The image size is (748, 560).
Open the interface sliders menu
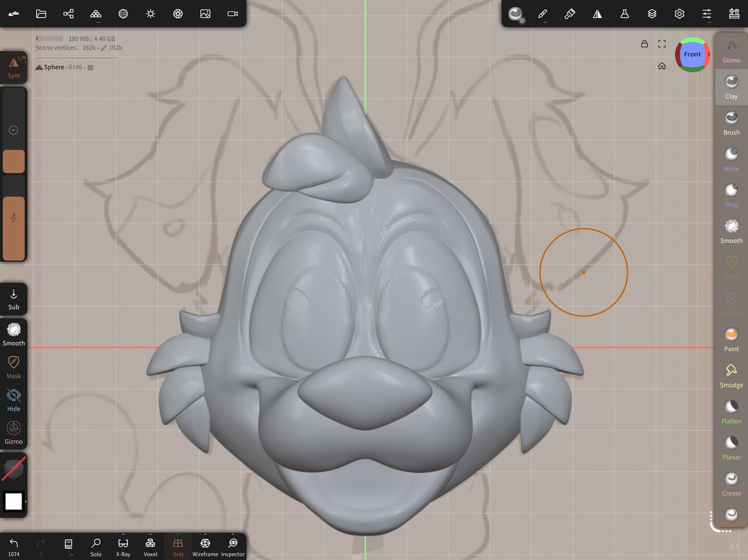tap(707, 13)
